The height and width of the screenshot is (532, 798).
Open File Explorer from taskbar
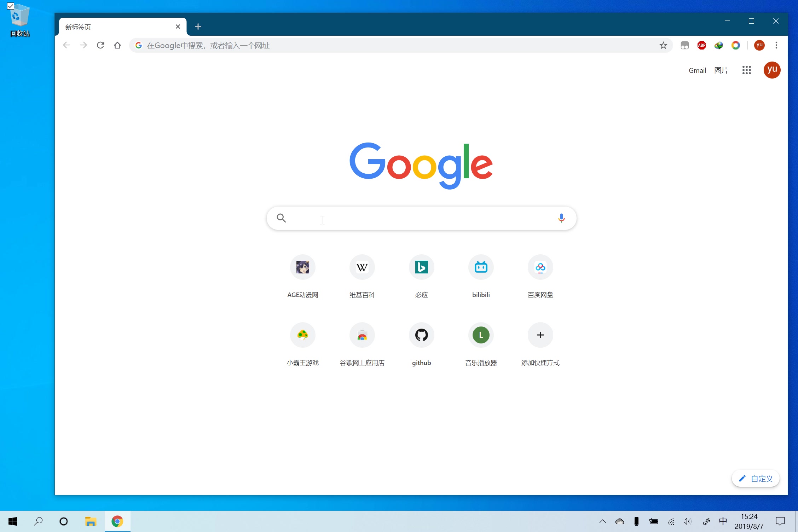click(91, 521)
